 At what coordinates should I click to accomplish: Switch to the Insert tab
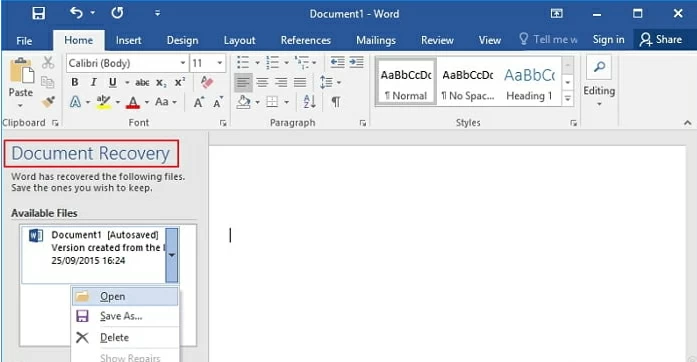click(128, 40)
